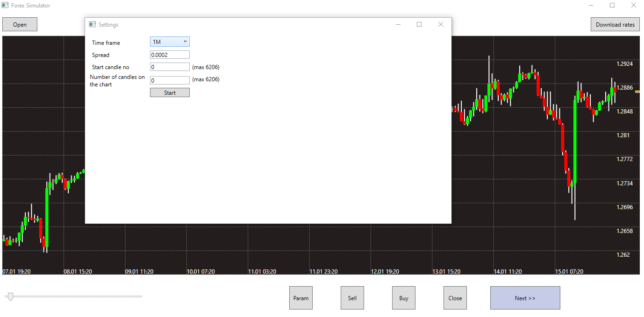Screen dimensions: 644x317
Task: Click the Buy button
Action: point(404,298)
